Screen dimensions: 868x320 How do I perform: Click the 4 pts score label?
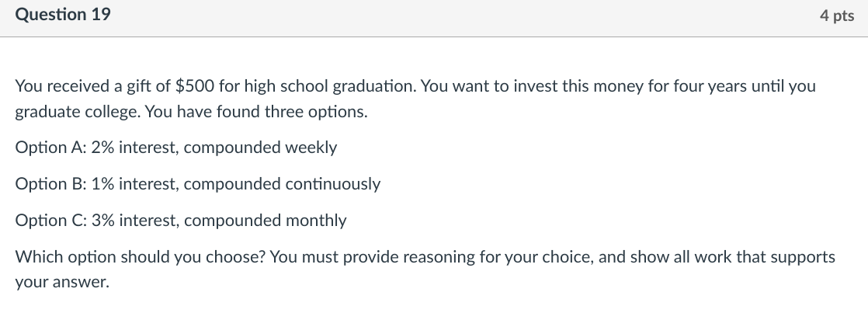pos(836,16)
